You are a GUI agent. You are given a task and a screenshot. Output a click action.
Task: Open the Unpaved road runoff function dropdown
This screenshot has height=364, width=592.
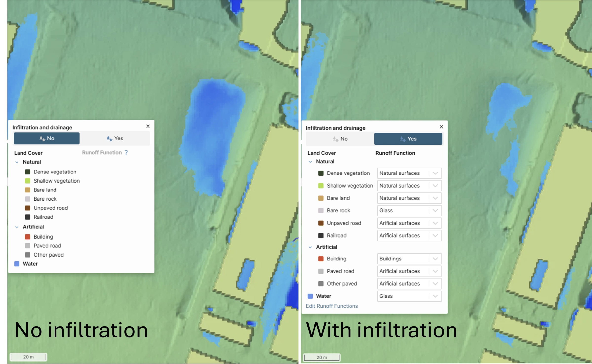[x=409, y=223]
